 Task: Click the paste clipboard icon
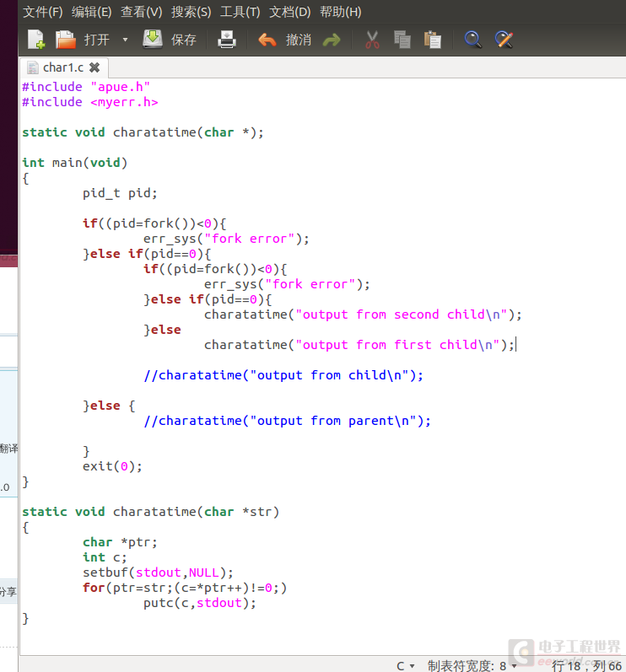tap(432, 40)
